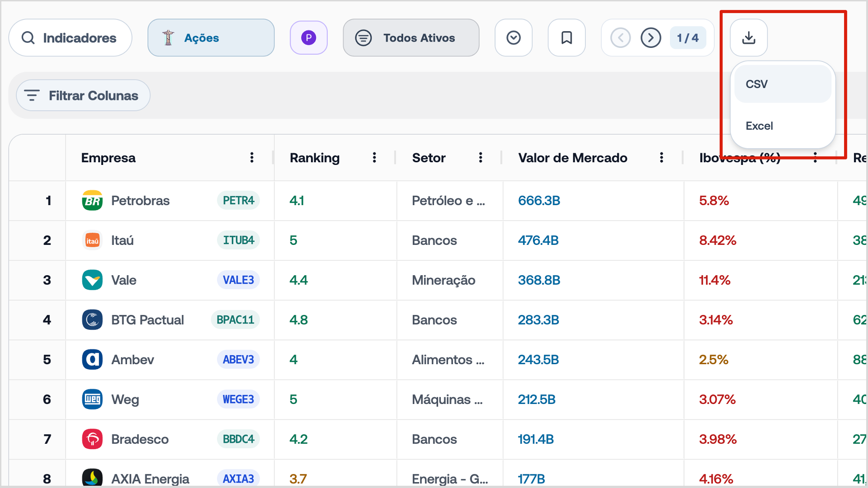The height and width of the screenshot is (488, 868).
Task: Click the Indicadores search field
Action: point(71,38)
